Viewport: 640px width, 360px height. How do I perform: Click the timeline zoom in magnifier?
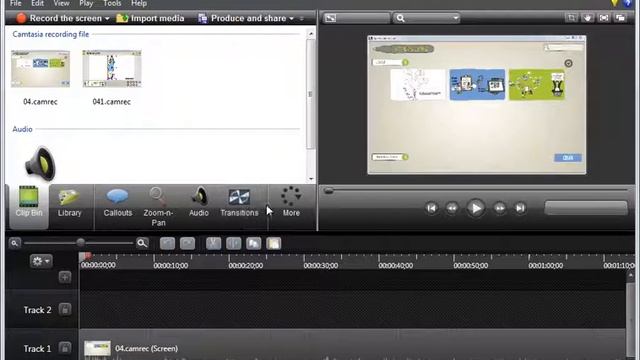click(142, 243)
